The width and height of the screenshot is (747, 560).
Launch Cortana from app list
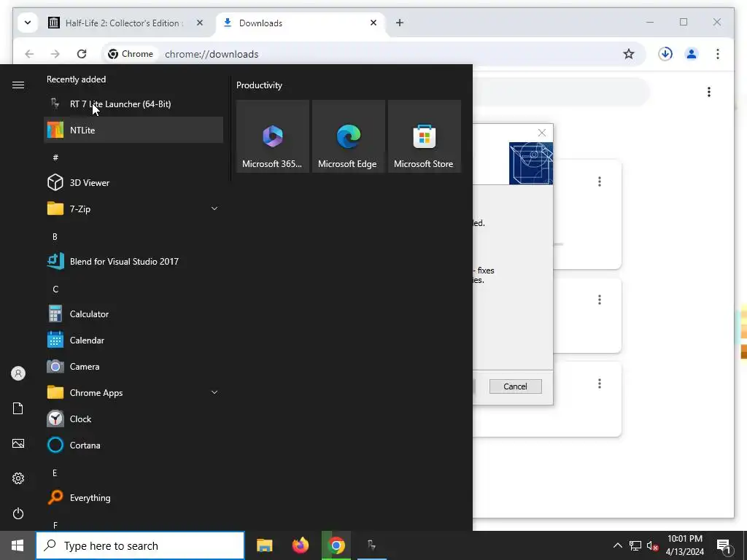tap(133, 445)
